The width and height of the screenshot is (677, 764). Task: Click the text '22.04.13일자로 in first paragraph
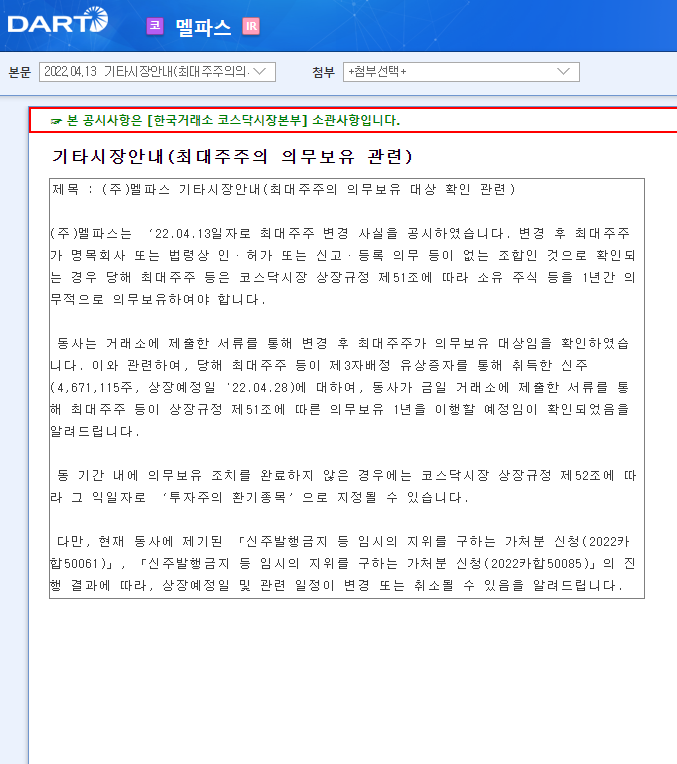coord(199,233)
